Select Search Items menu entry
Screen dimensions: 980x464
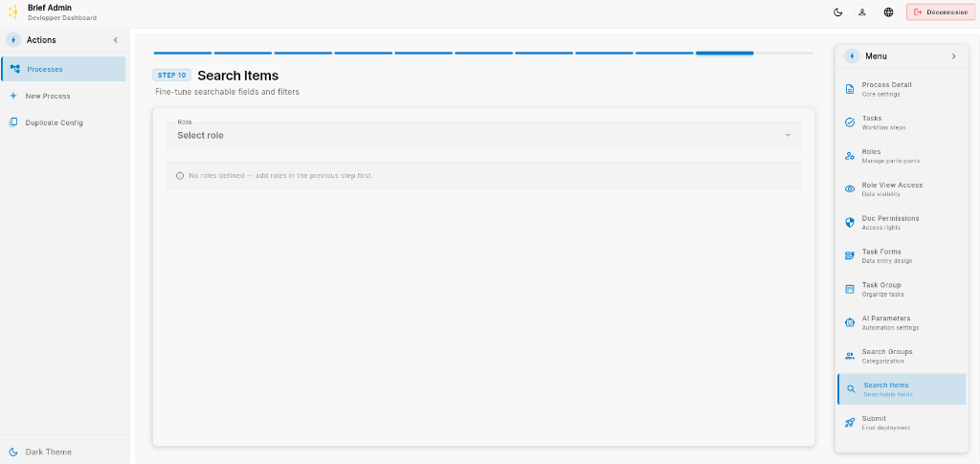902,389
